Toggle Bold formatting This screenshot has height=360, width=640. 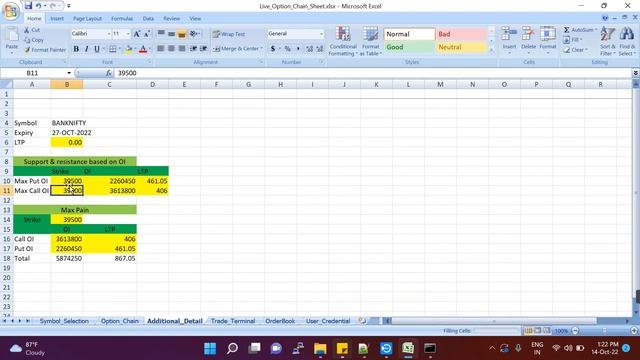tap(76, 49)
